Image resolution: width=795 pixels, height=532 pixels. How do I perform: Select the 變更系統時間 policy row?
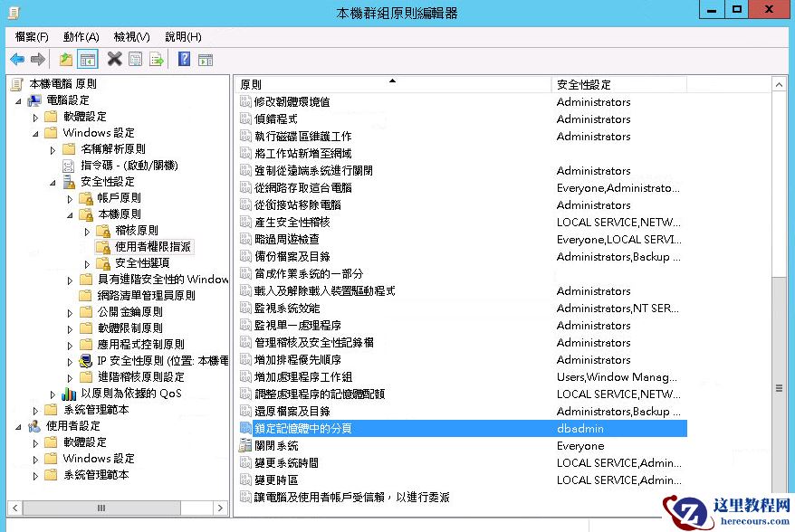pos(463,463)
